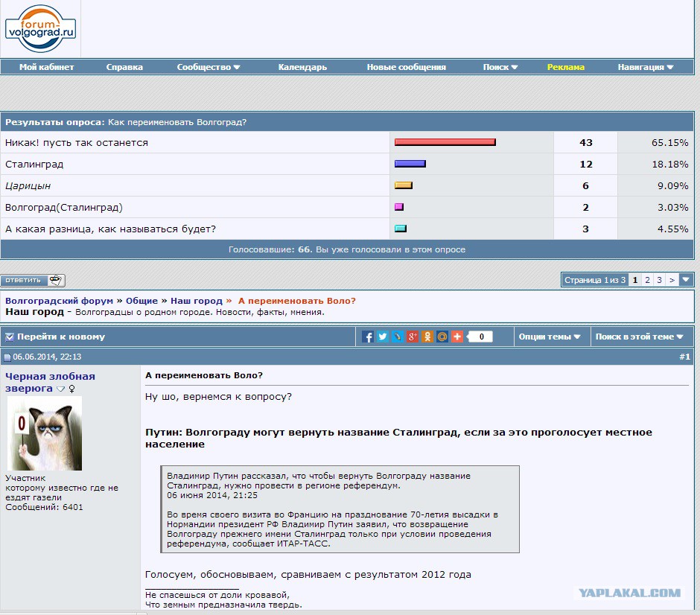The image size is (700, 615).
Task: Open the Опции темы dropdown
Action: click(550, 337)
